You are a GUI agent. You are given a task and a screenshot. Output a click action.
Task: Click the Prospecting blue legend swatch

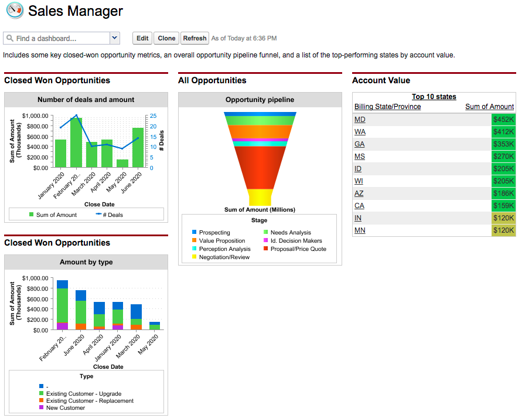(x=194, y=232)
